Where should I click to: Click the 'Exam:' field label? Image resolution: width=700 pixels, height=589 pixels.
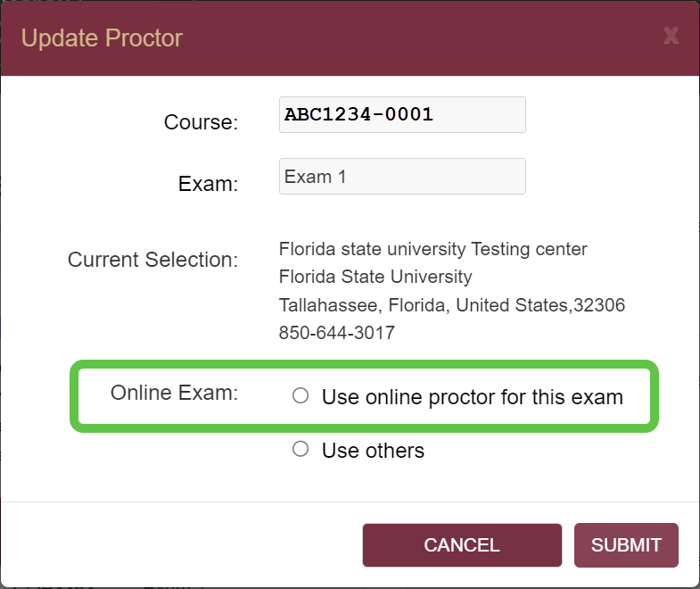(x=208, y=185)
